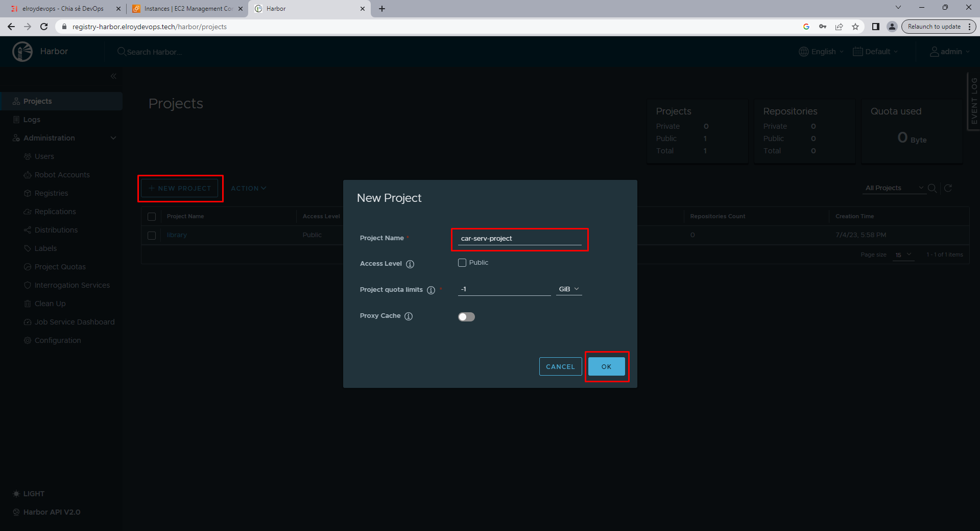This screenshot has width=980, height=531.
Task: Click the password key icon in address bar
Action: [823, 27]
